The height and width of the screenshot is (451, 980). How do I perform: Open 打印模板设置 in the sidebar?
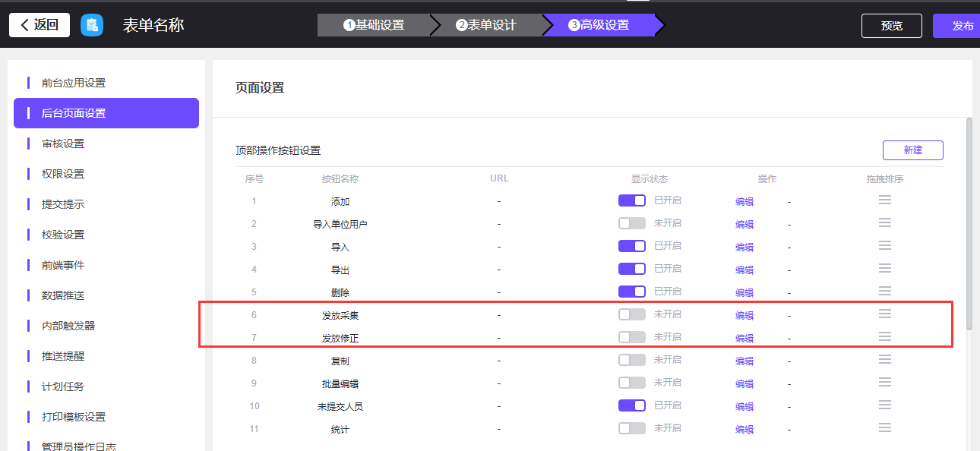tap(106, 417)
